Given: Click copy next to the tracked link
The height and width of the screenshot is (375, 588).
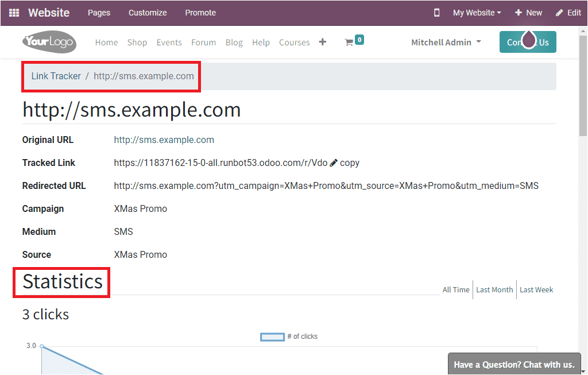Looking at the screenshot, I should pyautogui.click(x=349, y=163).
